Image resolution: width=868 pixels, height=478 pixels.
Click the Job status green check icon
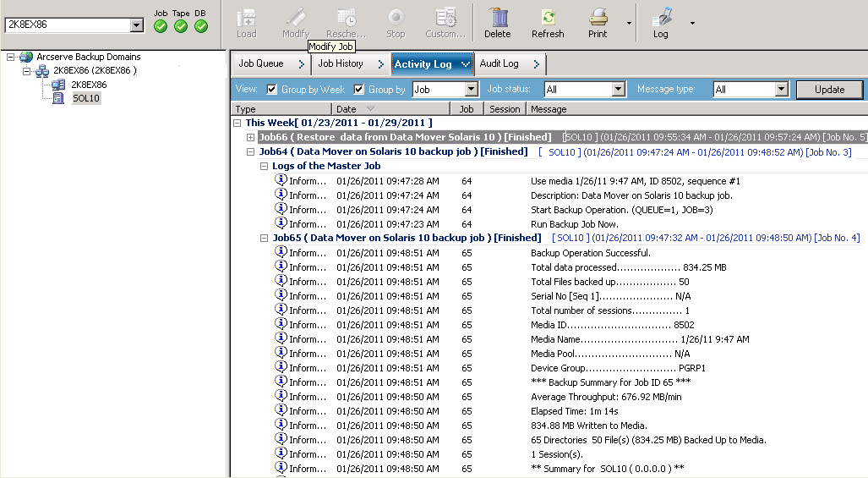point(161,26)
